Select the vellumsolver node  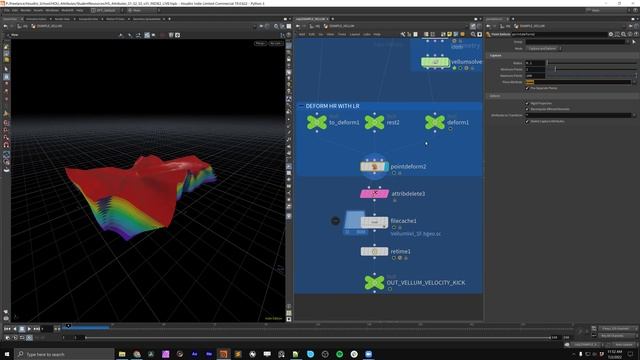(435, 62)
